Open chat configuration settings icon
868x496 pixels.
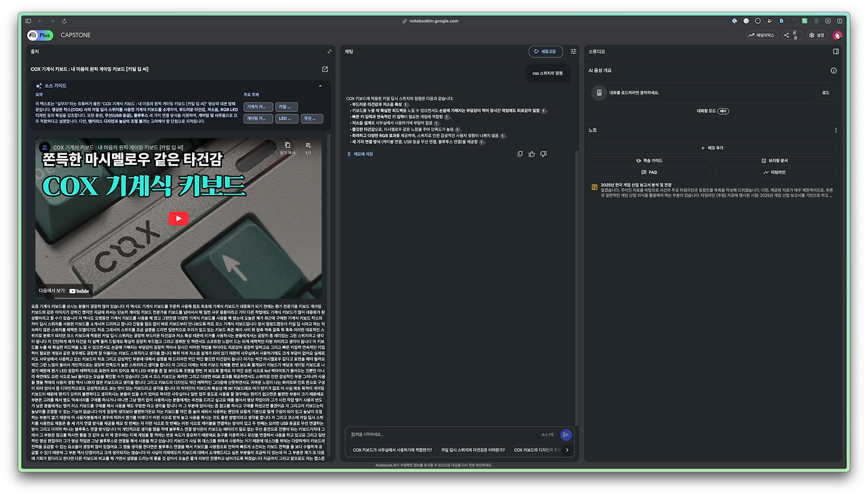coord(574,52)
